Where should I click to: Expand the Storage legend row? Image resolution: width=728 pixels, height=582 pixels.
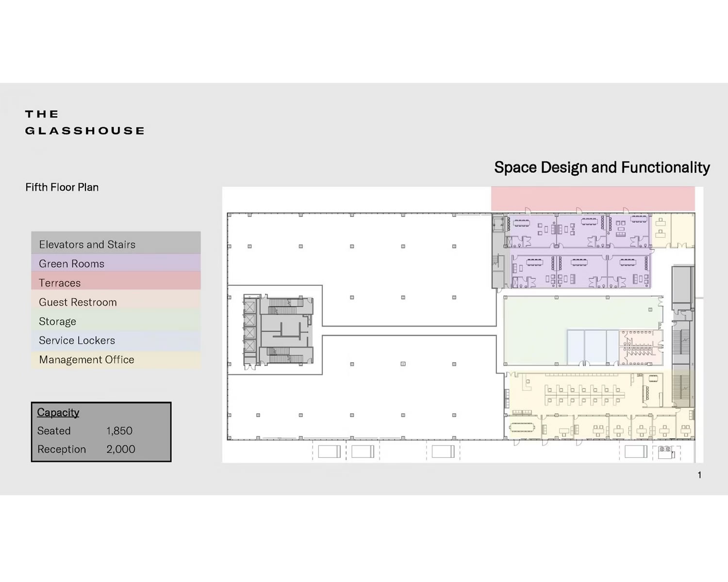pyautogui.click(x=57, y=321)
